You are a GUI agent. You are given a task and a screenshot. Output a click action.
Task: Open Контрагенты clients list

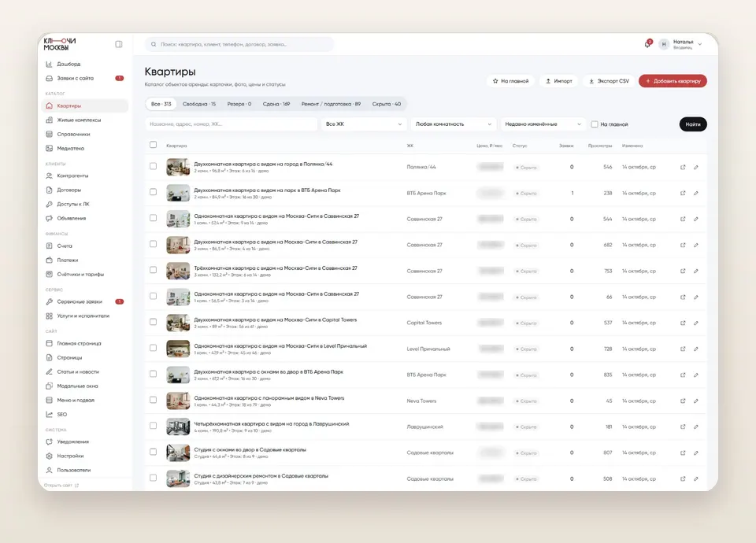tap(72, 175)
